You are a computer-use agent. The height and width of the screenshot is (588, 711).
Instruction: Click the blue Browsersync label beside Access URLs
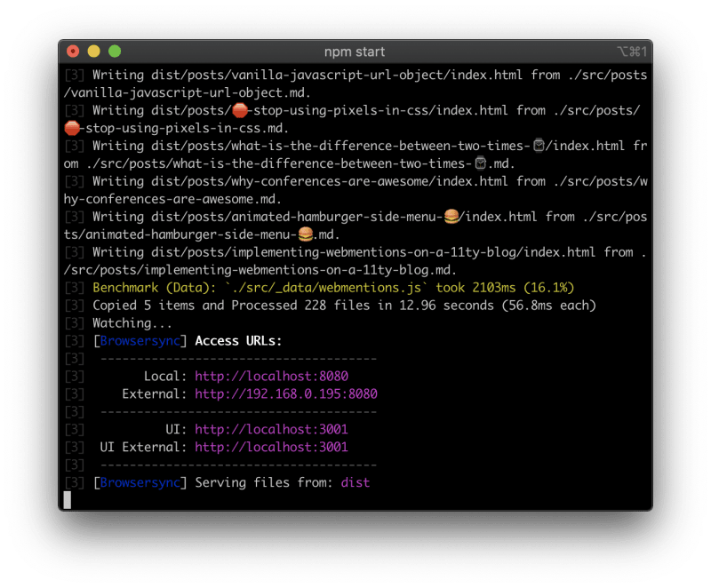coord(140,341)
